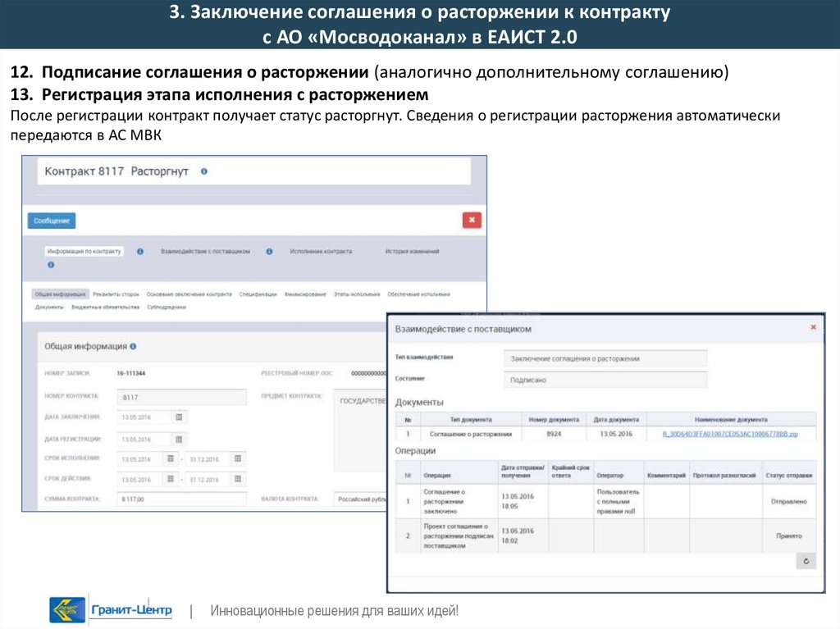Click document number 8924 cell

pyautogui.click(x=554, y=434)
